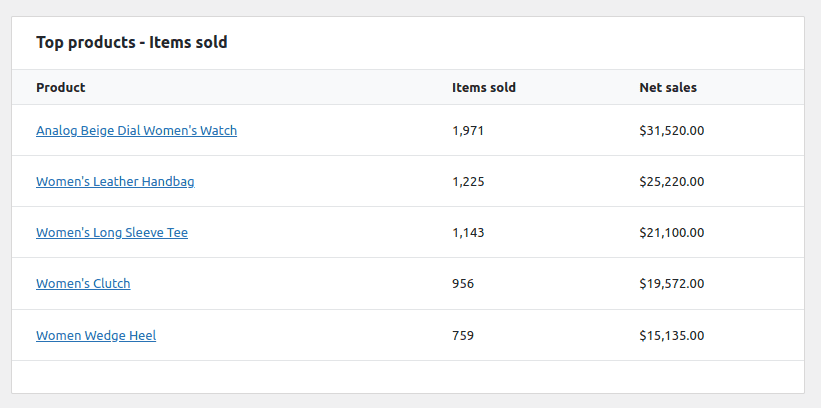Open the Women's Leather Handbag product link
Screen dimensions: 821x408
point(115,182)
